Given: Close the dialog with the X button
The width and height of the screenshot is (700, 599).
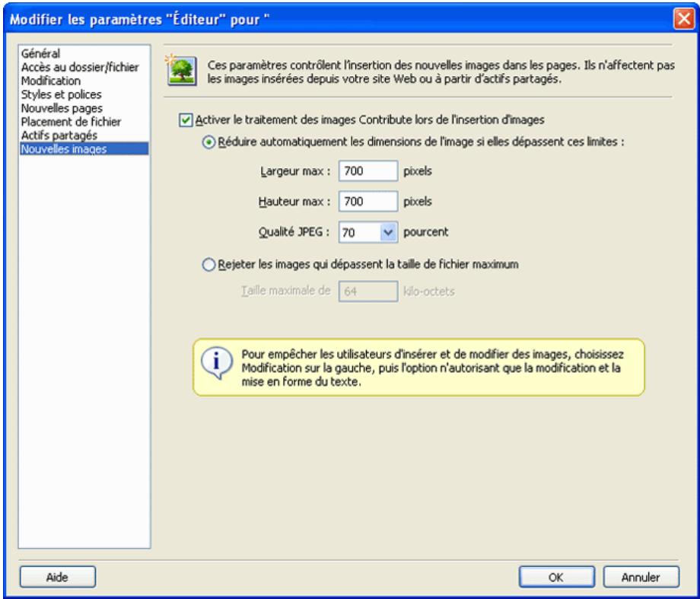Looking at the screenshot, I should [684, 19].
